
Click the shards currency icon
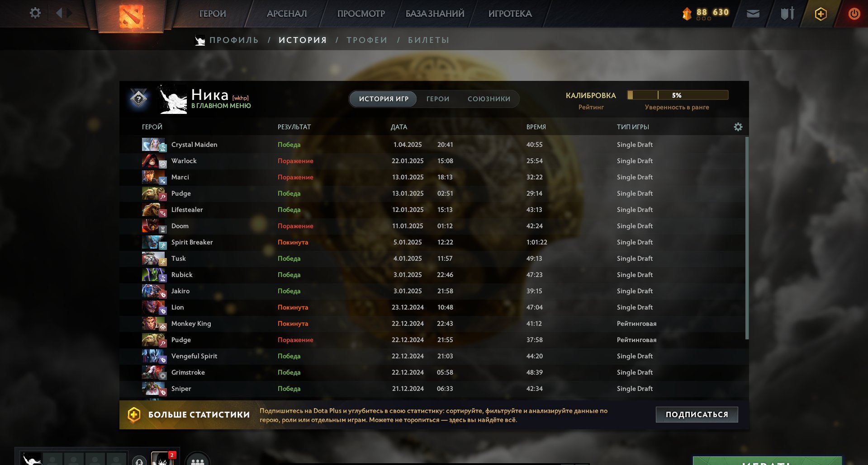pos(687,14)
